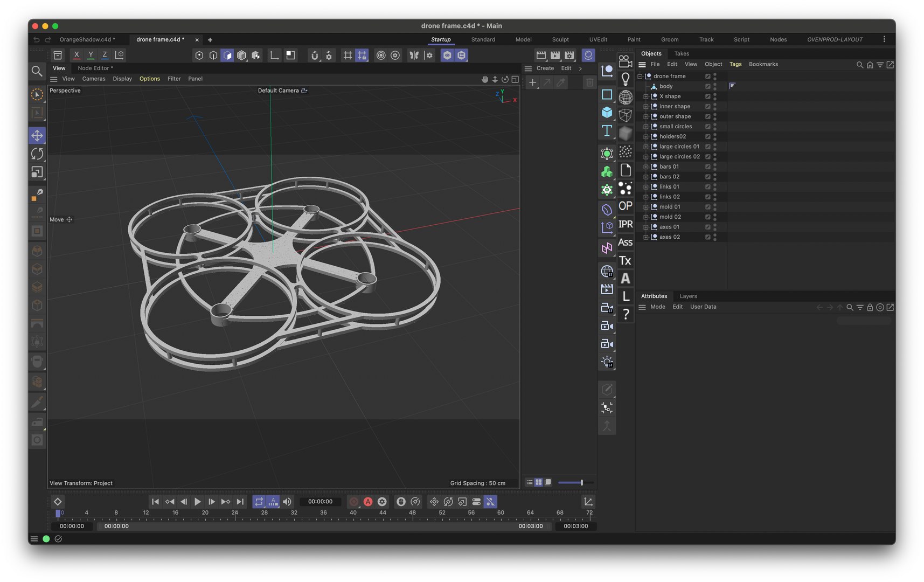The height and width of the screenshot is (582, 924).
Task: Play the animation forward
Action: [x=198, y=502]
